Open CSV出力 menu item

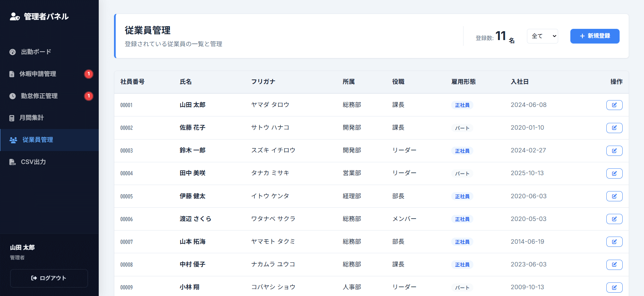[x=33, y=162]
